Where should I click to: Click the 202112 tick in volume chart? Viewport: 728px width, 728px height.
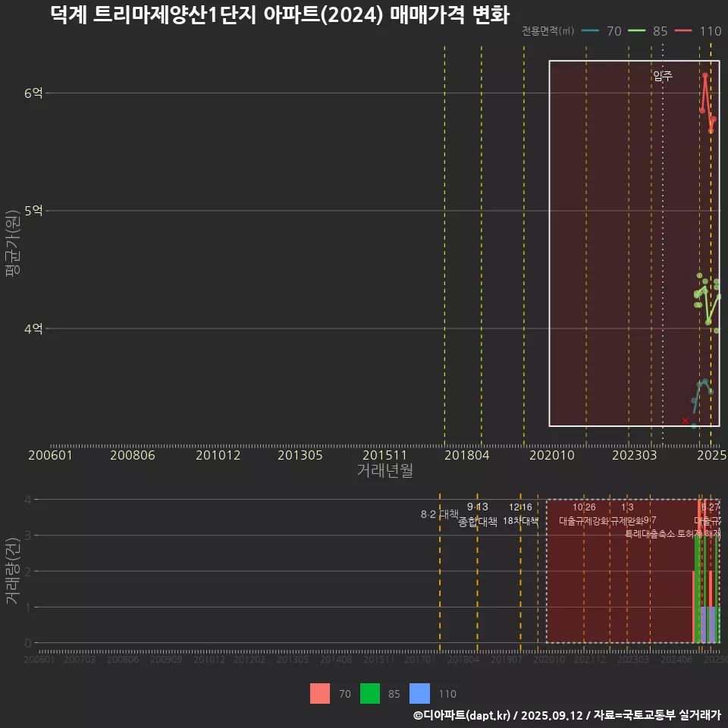(x=590, y=659)
